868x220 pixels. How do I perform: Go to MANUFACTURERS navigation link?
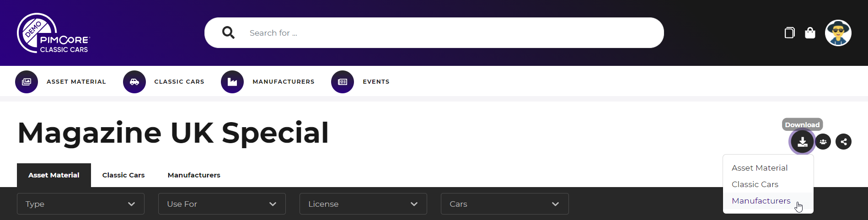284,82
